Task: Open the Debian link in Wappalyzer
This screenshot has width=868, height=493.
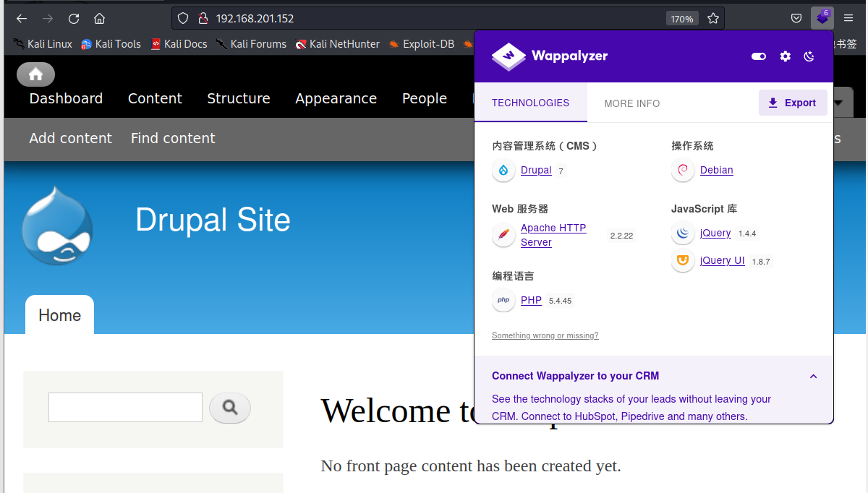Action: point(717,171)
